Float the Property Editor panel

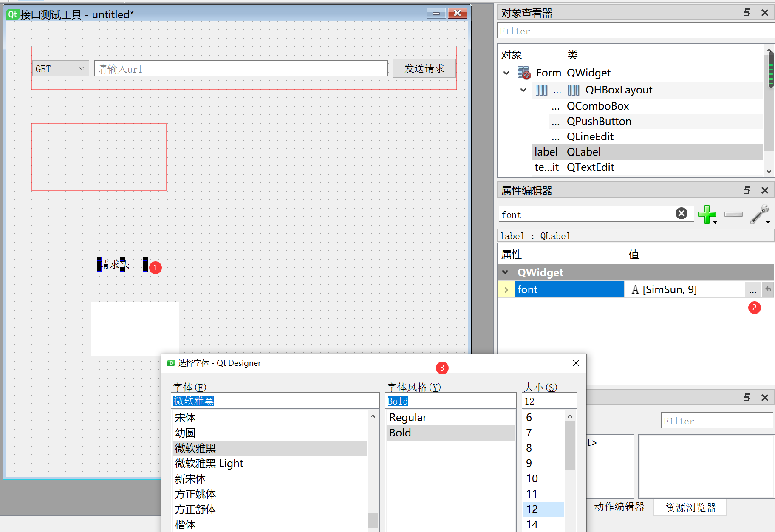pos(747,190)
